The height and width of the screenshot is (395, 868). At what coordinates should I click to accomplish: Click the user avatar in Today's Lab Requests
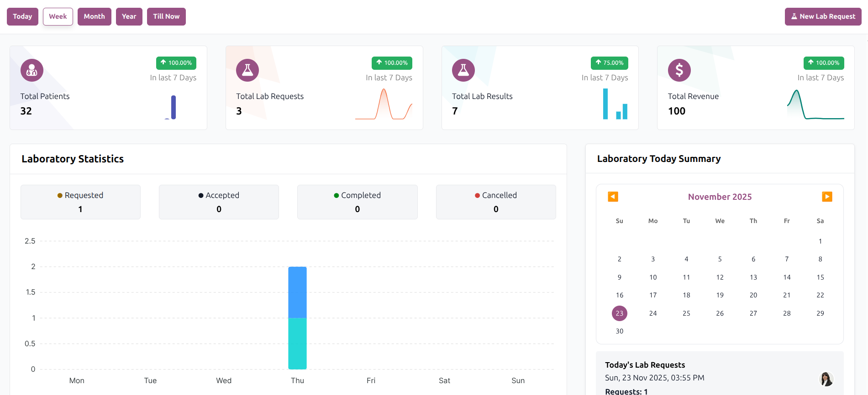[x=826, y=379]
